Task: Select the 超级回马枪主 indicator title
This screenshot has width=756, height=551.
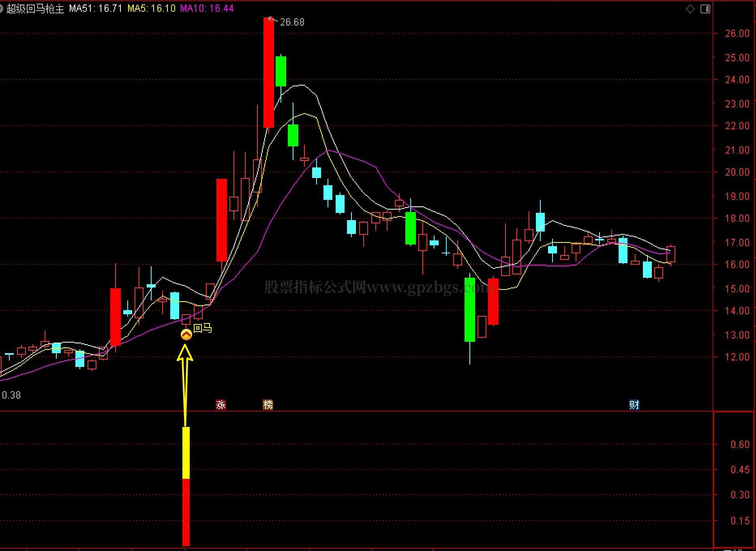Action: point(35,9)
